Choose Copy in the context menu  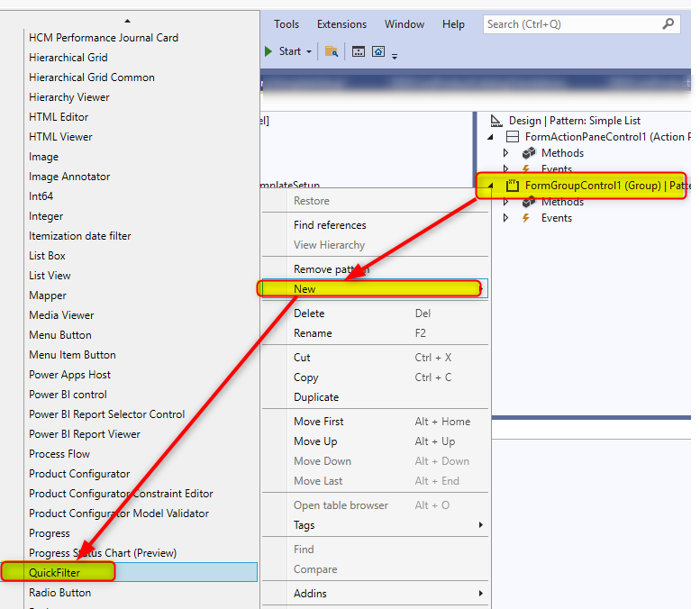[375, 377]
